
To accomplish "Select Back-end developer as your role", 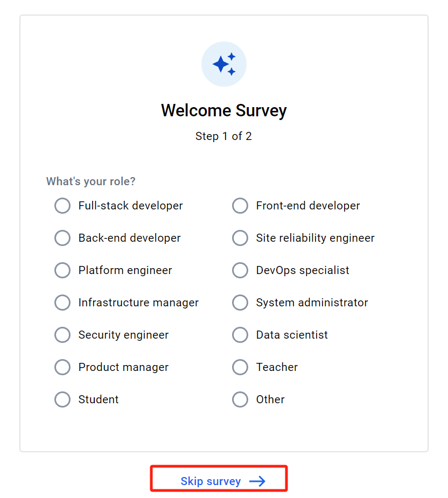I will tap(62, 238).
